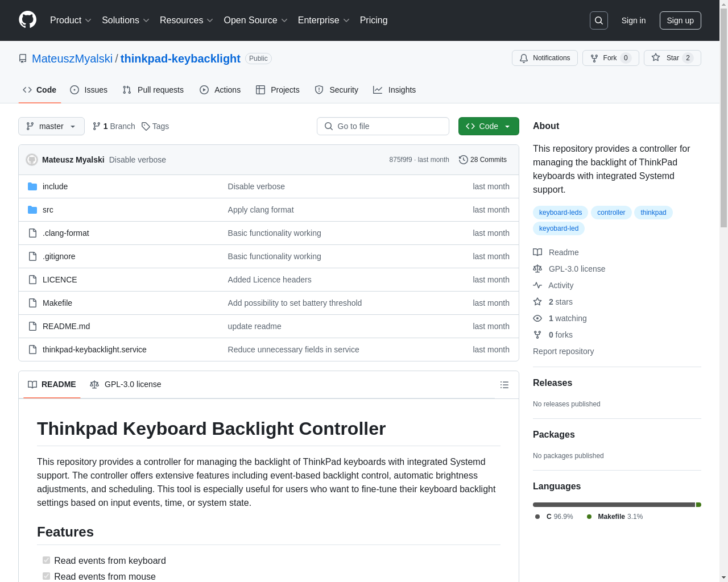Click the controller topic tag

[x=611, y=213]
